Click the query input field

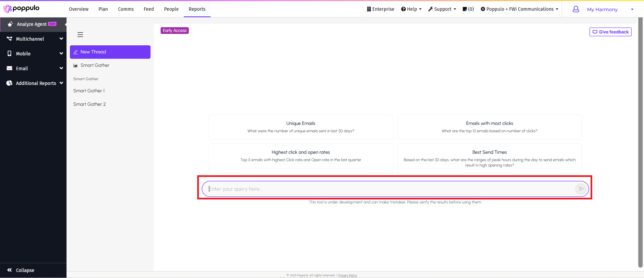tap(390, 189)
